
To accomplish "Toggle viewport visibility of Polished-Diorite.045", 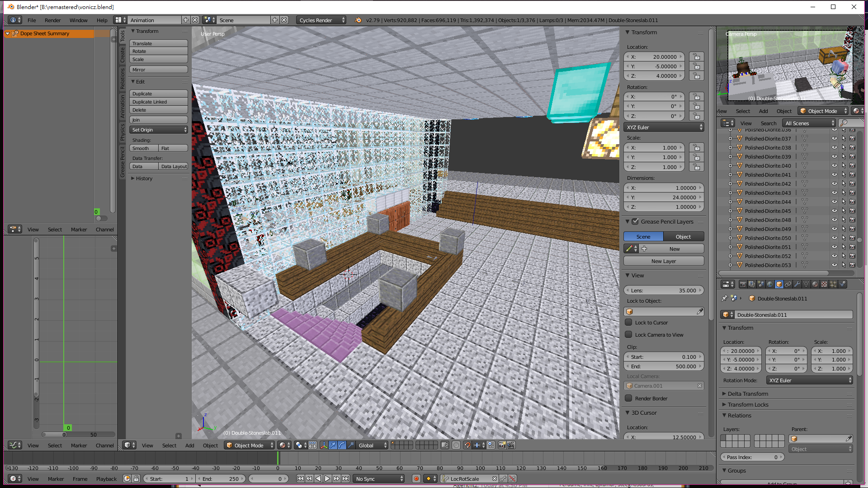I will [x=835, y=211].
